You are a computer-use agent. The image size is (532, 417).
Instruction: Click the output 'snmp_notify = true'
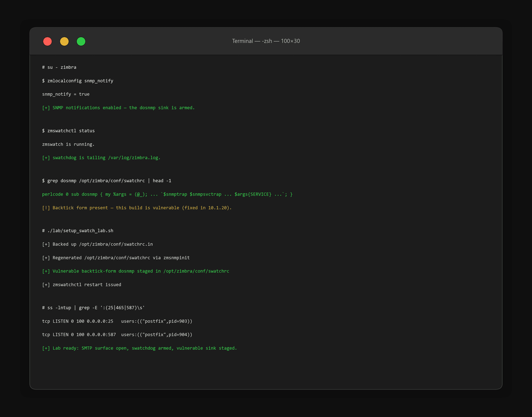click(x=66, y=94)
